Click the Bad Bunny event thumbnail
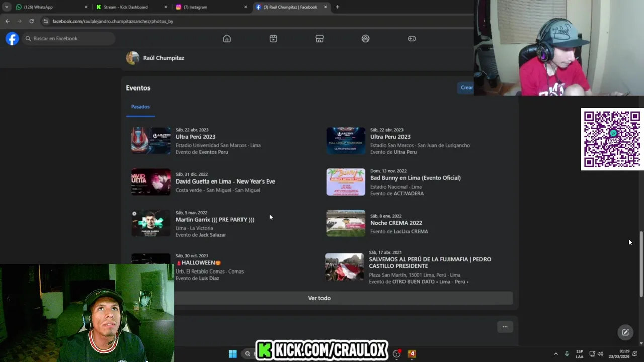Viewport: 644px width, 362px height. point(346,182)
